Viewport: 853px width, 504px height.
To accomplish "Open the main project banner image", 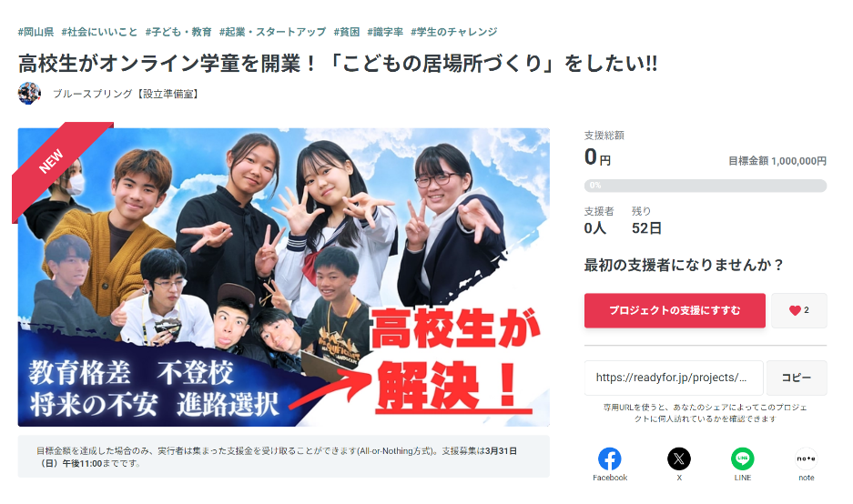I will (283, 277).
